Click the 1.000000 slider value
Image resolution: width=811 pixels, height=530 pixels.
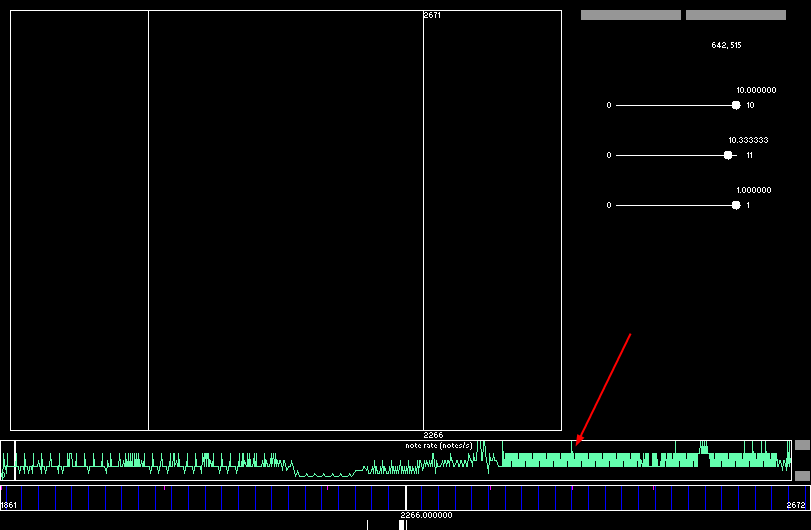coord(754,190)
